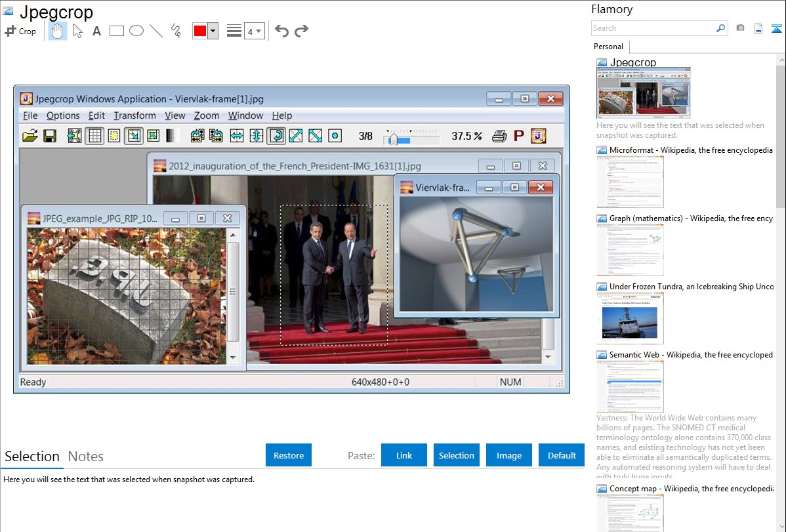This screenshot has height=532, width=786.
Task: Click the printer icon
Action: (x=499, y=136)
